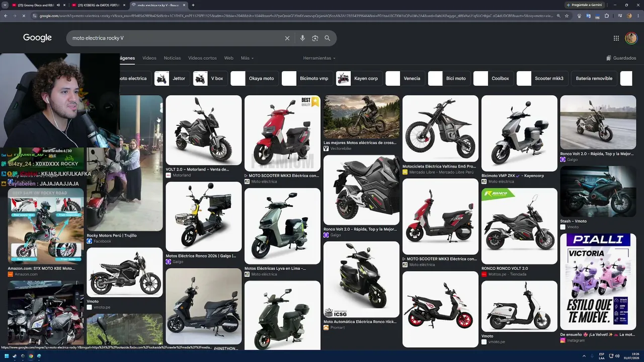
Task: Open Windows Start menu
Action: (7, 356)
